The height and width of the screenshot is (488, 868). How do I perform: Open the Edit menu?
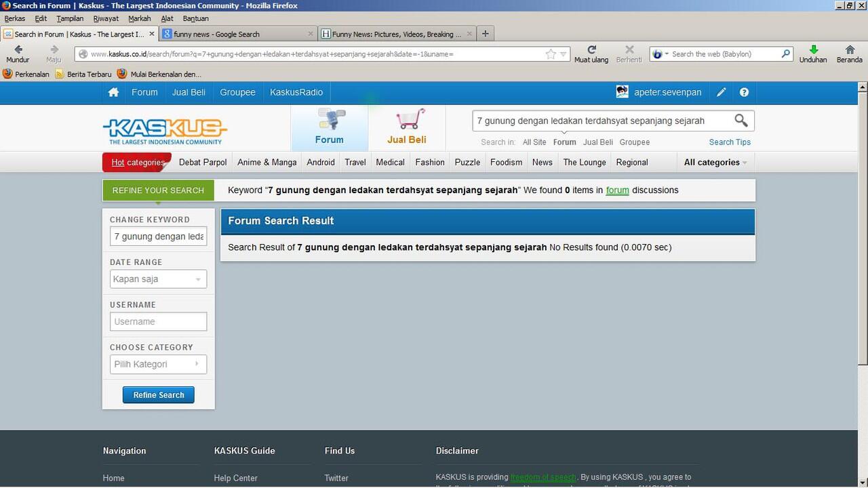(41, 18)
